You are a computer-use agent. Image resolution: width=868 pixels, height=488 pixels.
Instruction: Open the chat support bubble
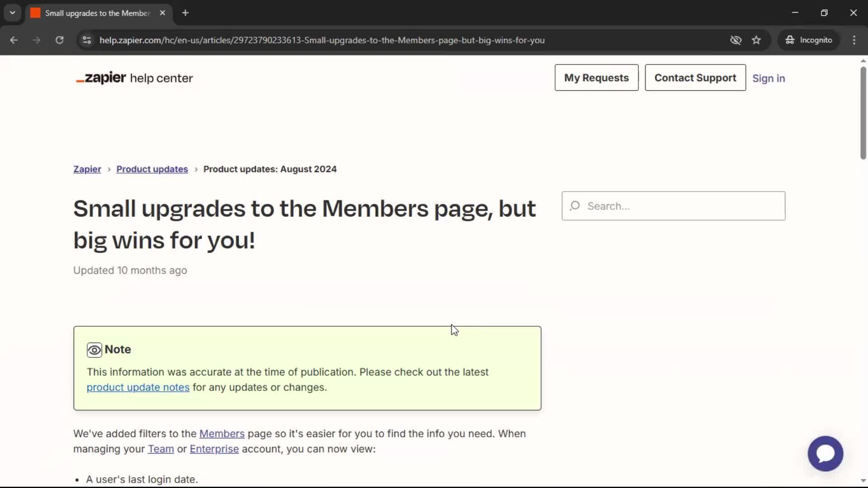pos(825,453)
